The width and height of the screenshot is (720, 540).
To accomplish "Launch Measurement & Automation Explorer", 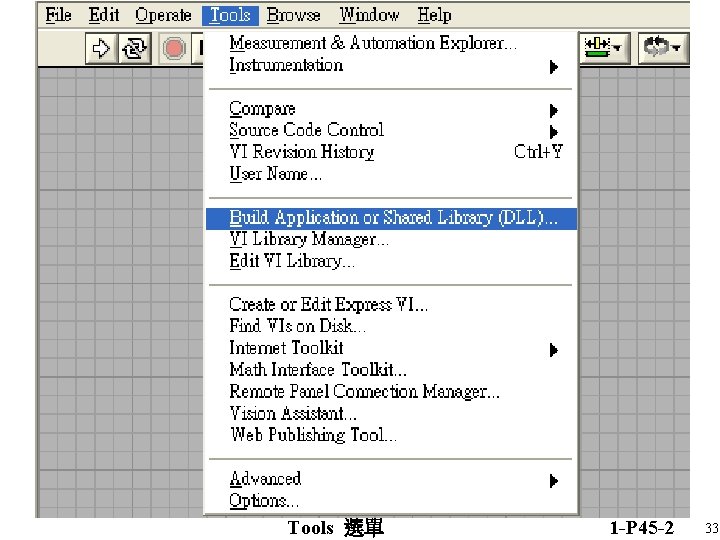I will pyautogui.click(x=391, y=43).
